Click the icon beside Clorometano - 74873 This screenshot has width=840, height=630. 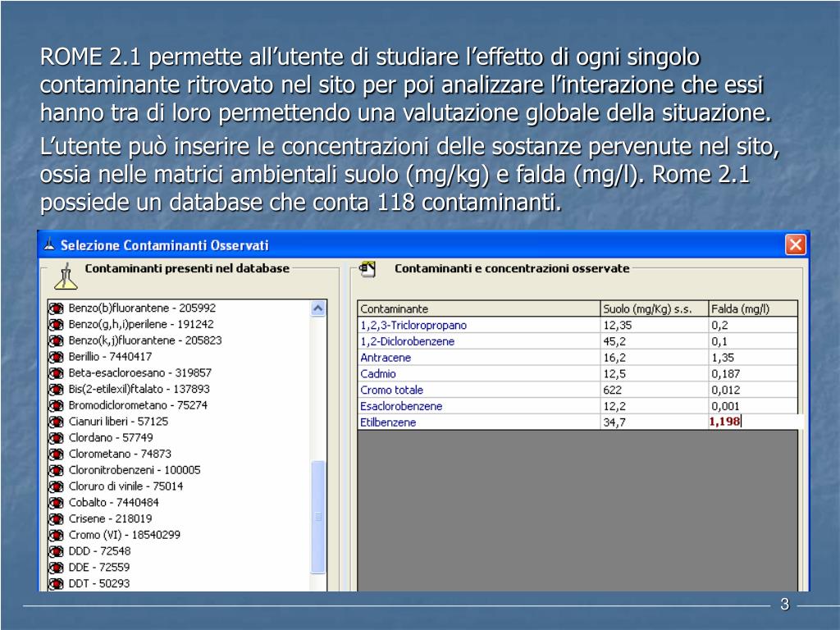click(57, 454)
